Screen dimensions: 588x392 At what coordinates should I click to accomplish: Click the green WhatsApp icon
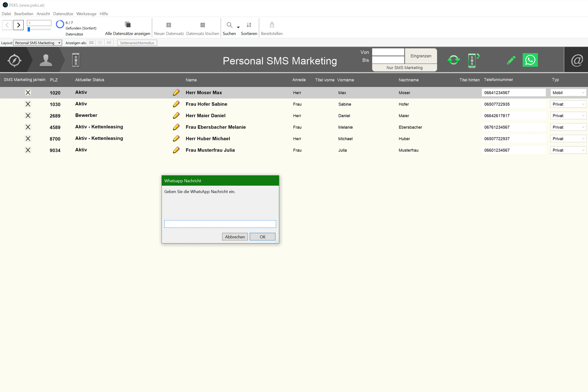[530, 60]
